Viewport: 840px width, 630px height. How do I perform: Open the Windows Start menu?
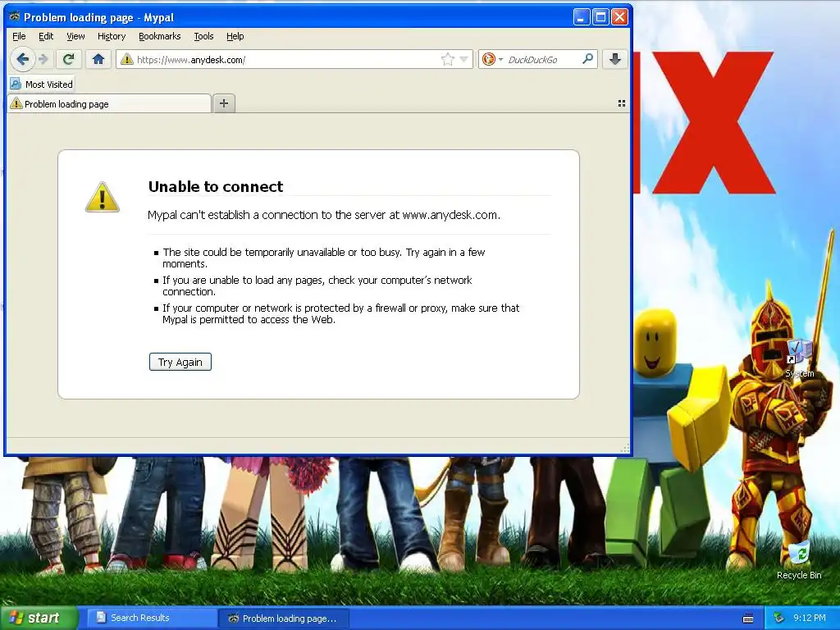coord(39,619)
